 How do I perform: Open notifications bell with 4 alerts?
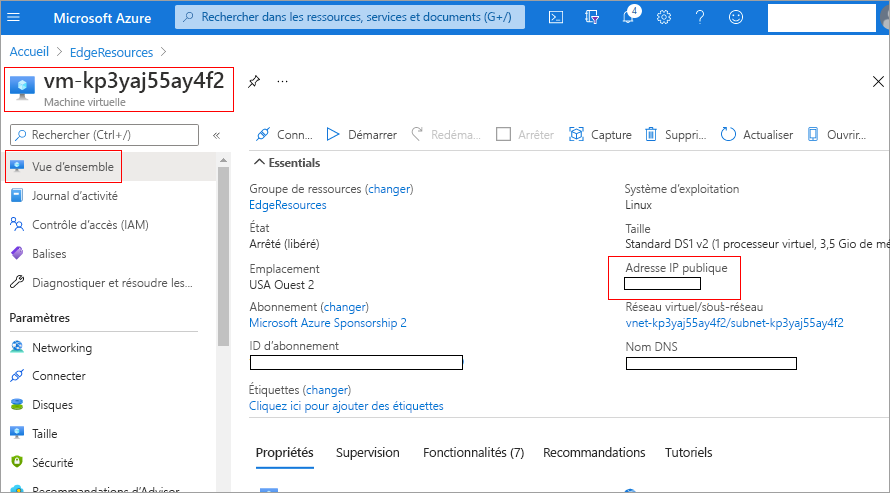629,15
